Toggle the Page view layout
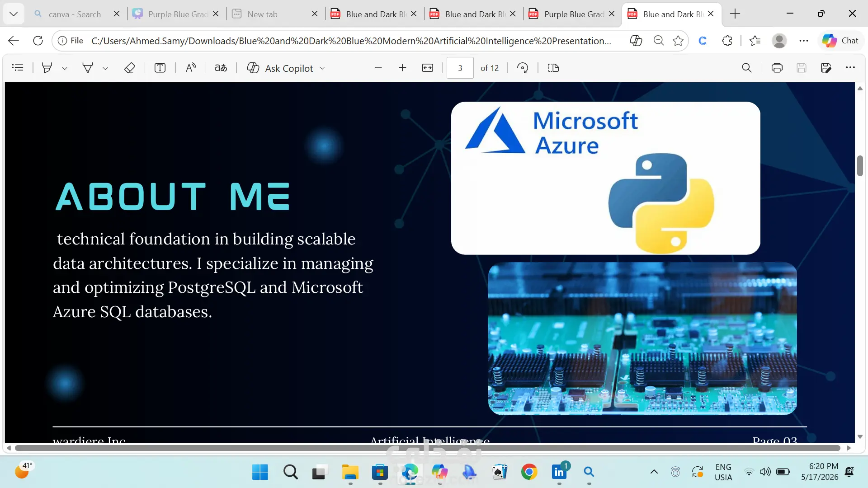This screenshot has height=488, width=868. point(553,68)
